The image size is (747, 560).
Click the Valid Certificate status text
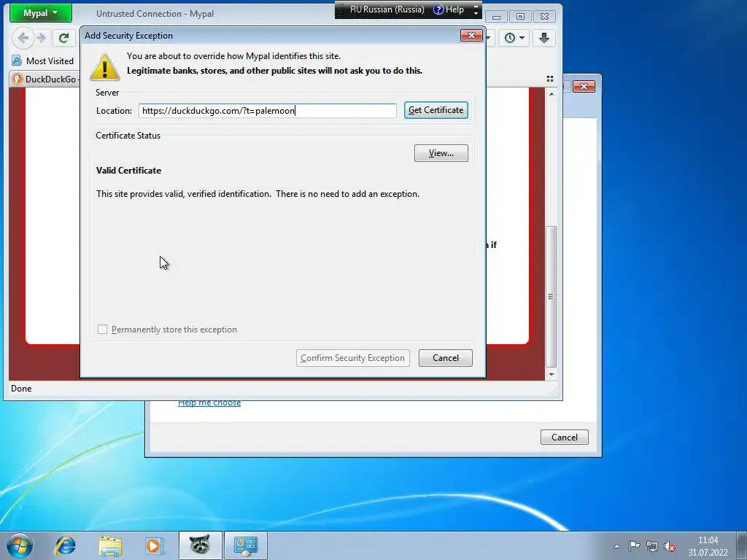coord(128,171)
